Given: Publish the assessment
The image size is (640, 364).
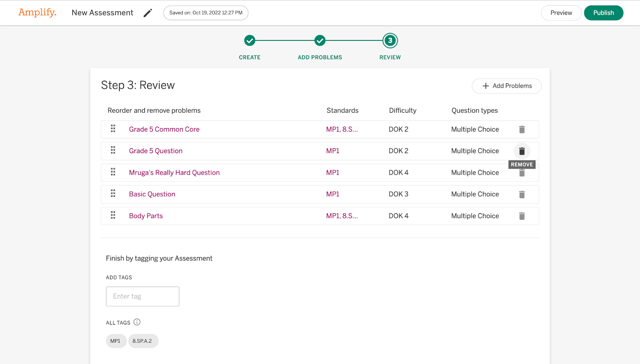Looking at the screenshot, I should (x=604, y=13).
